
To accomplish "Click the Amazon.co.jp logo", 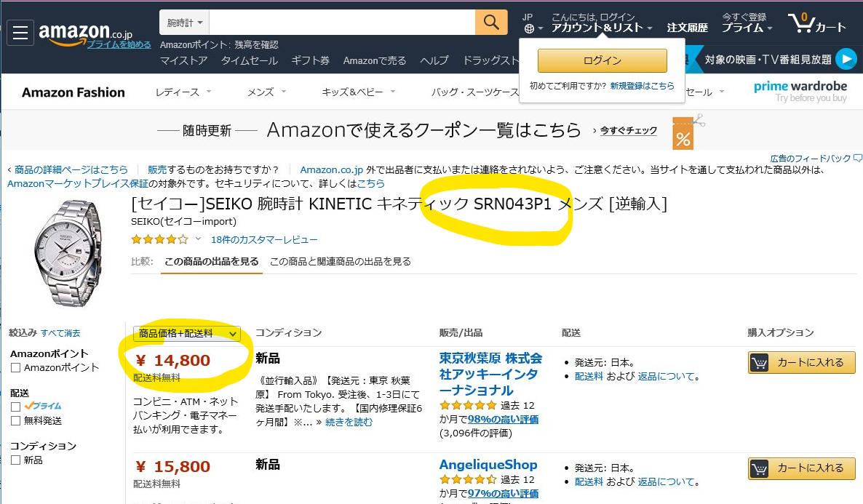I will 86,31.
